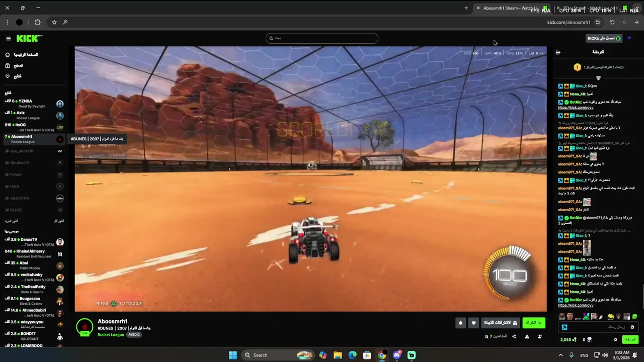Open recommended channel DanaeTV
This screenshot has height=362, width=644.
point(33,242)
